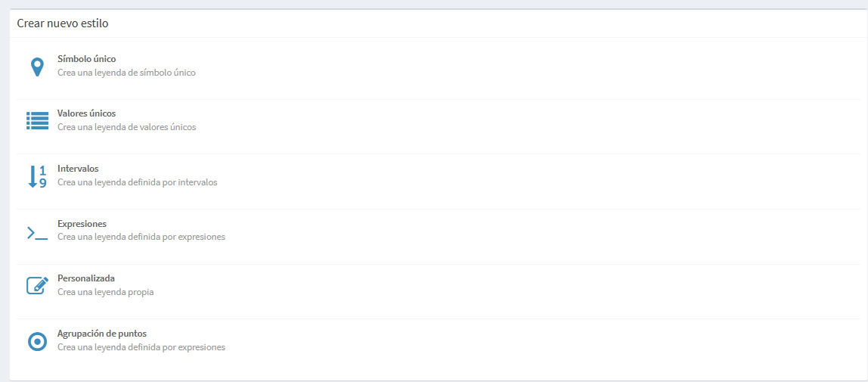The width and height of the screenshot is (868, 382).
Task: Click the description under Expresiones
Action: click(x=141, y=237)
